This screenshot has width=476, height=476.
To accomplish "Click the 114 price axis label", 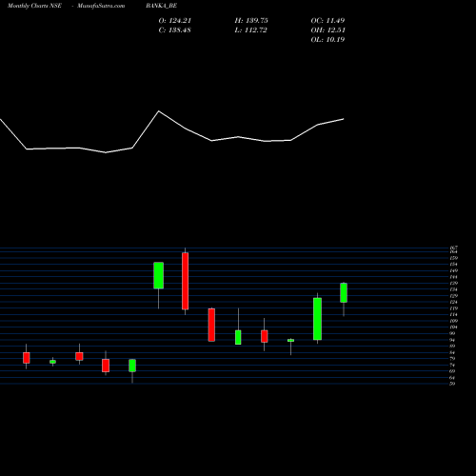I will point(454,314).
